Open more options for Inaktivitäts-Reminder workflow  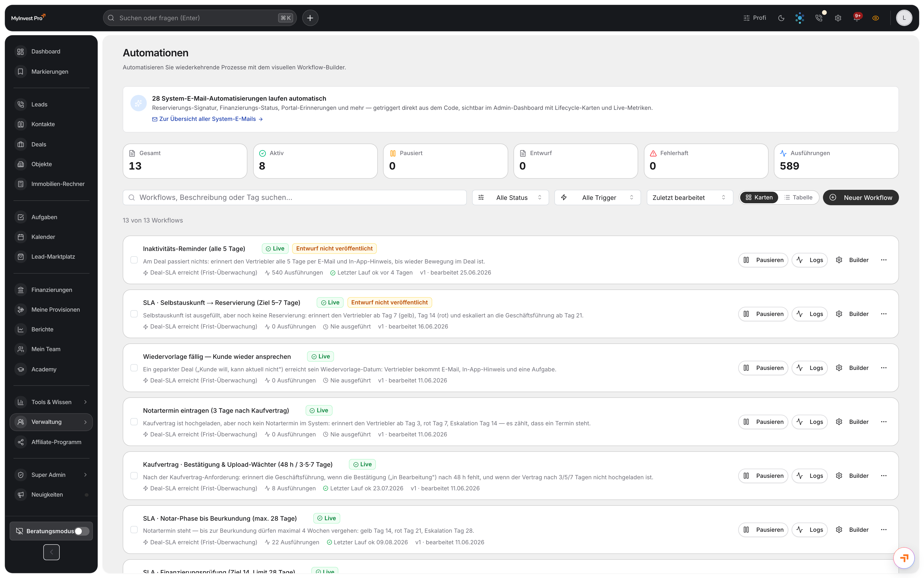point(884,260)
